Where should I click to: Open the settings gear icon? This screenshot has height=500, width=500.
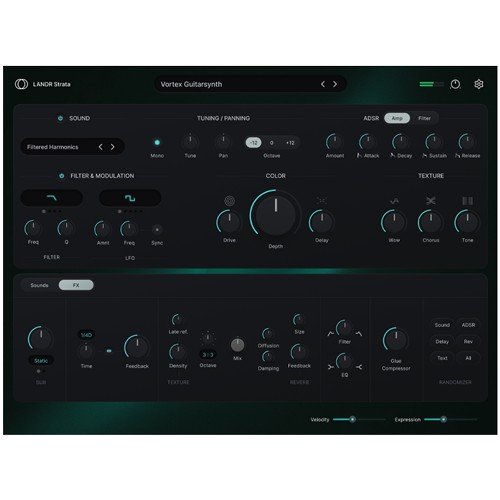click(479, 84)
